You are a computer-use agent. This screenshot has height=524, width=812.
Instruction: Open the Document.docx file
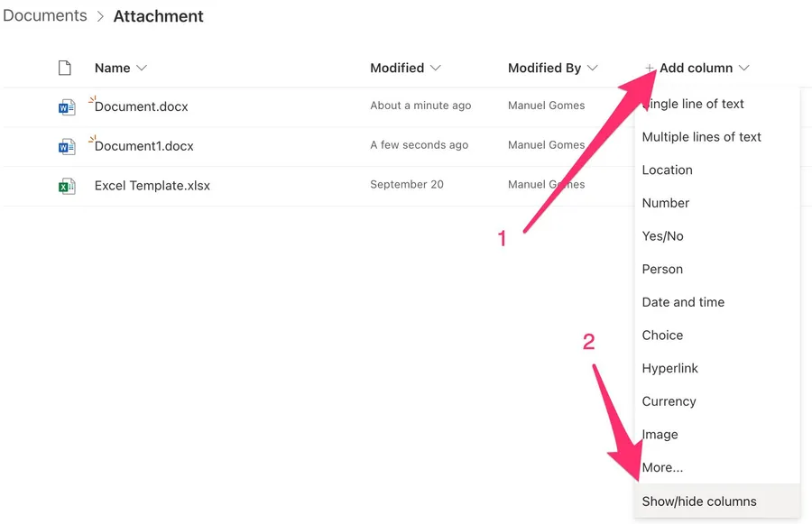pyautogui.click(x=142, y=106)
